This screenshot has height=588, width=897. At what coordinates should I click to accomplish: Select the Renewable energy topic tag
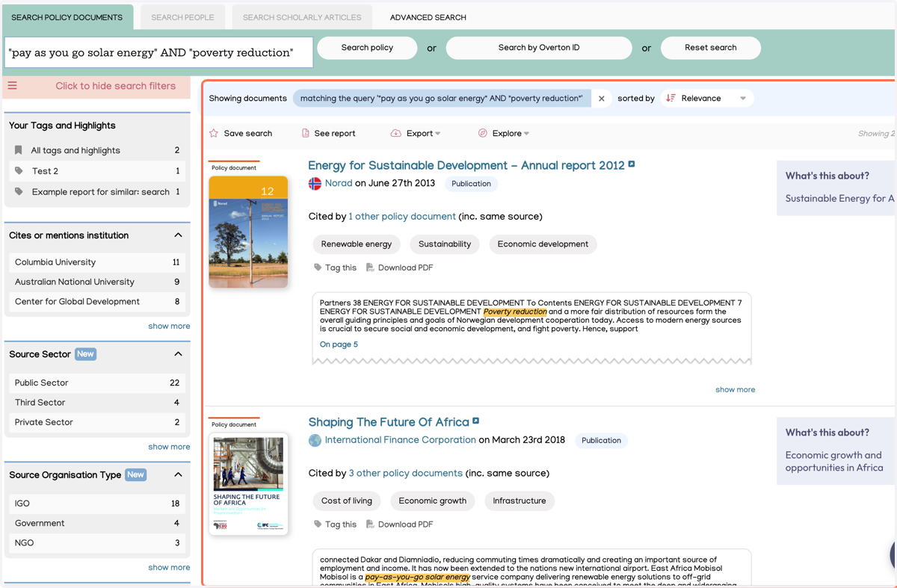357,244
